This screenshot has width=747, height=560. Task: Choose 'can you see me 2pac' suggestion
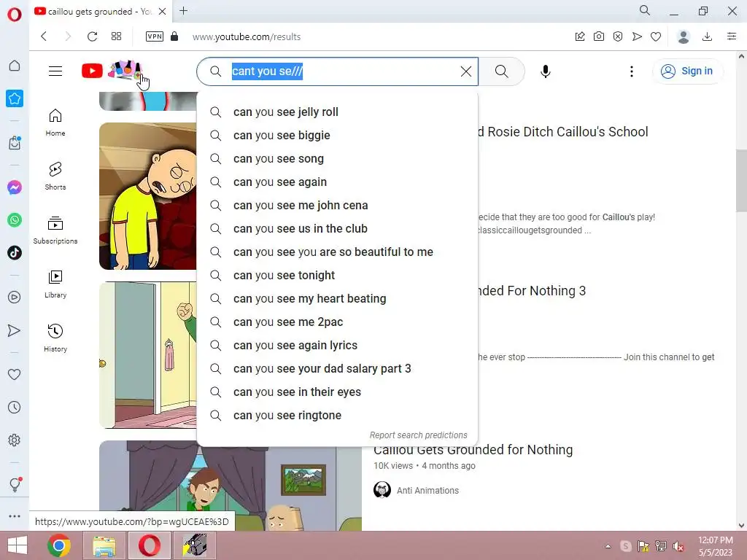337,322
